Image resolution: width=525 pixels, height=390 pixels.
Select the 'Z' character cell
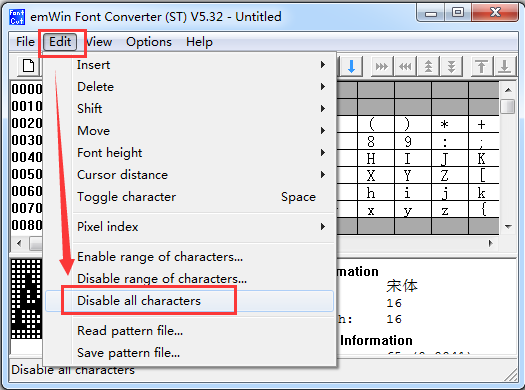tap(450, 175)
